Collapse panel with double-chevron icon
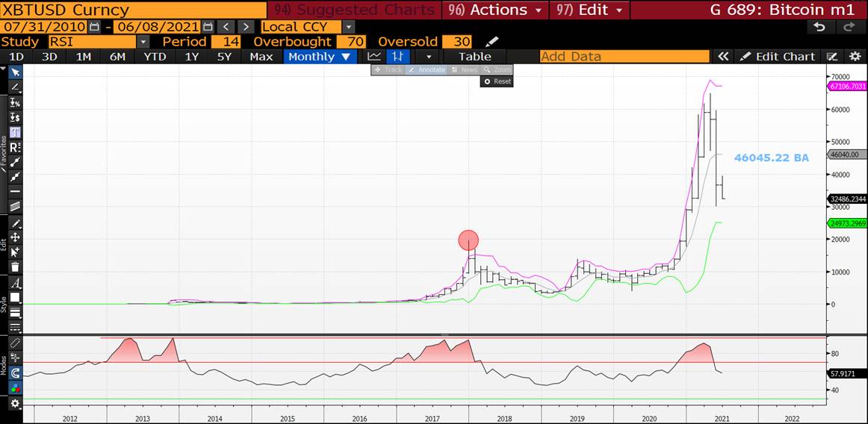This screenshot has height=424, width=868. coord(722,57)
